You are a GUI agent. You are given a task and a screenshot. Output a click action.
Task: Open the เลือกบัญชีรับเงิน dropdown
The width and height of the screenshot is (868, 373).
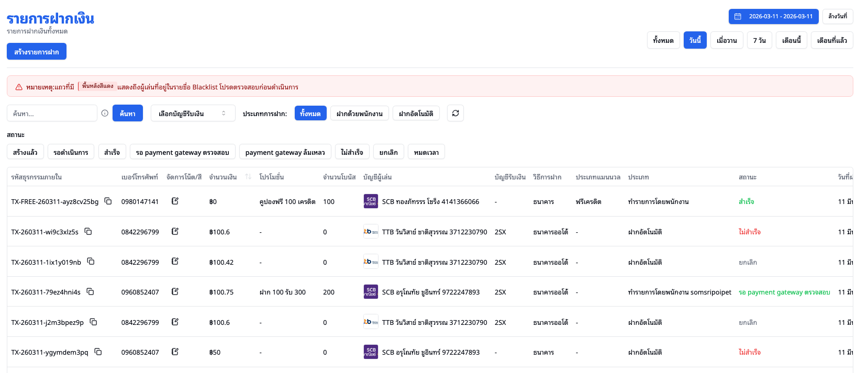point(193,114)
